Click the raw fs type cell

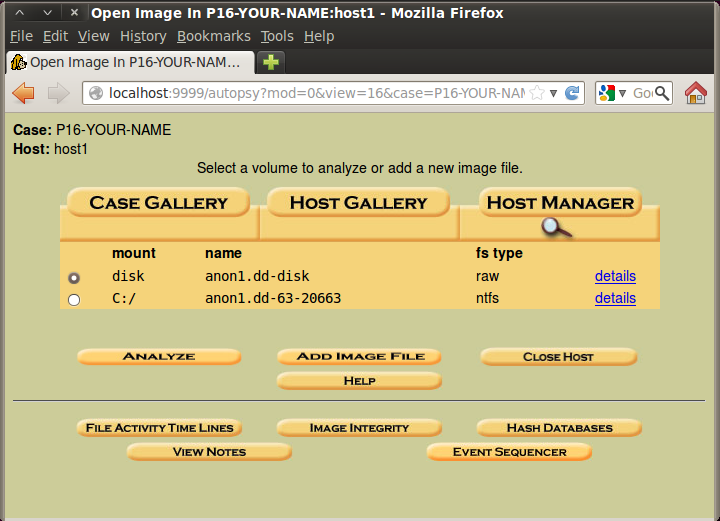pos(487,276)
